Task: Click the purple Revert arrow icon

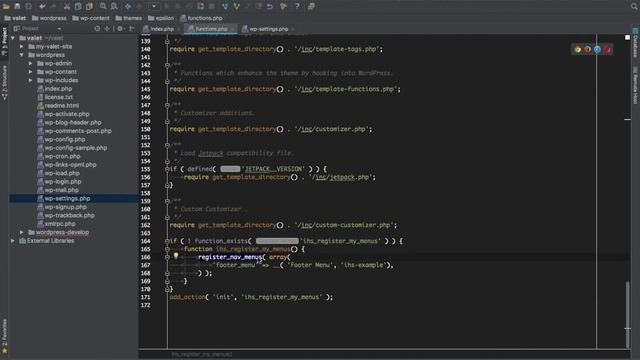Action: tap(270, 7)
